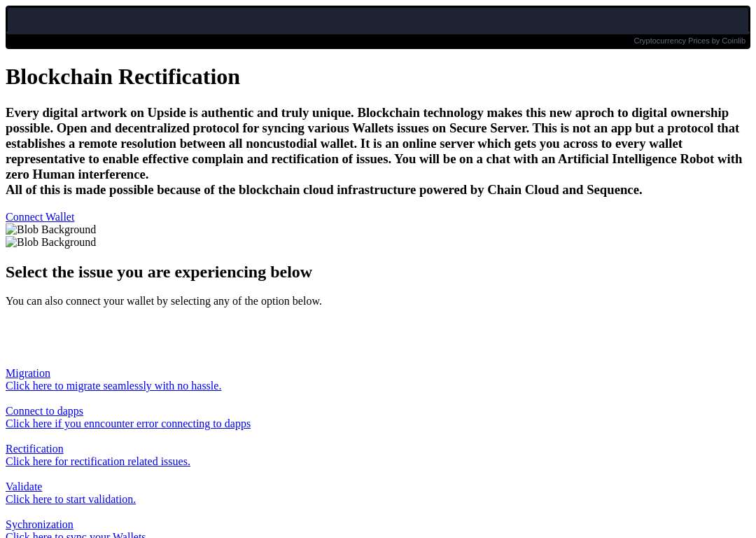Click the Blockchain Rectification heading
The height and width of the screenshot is (538, 756).
point(122,77)
